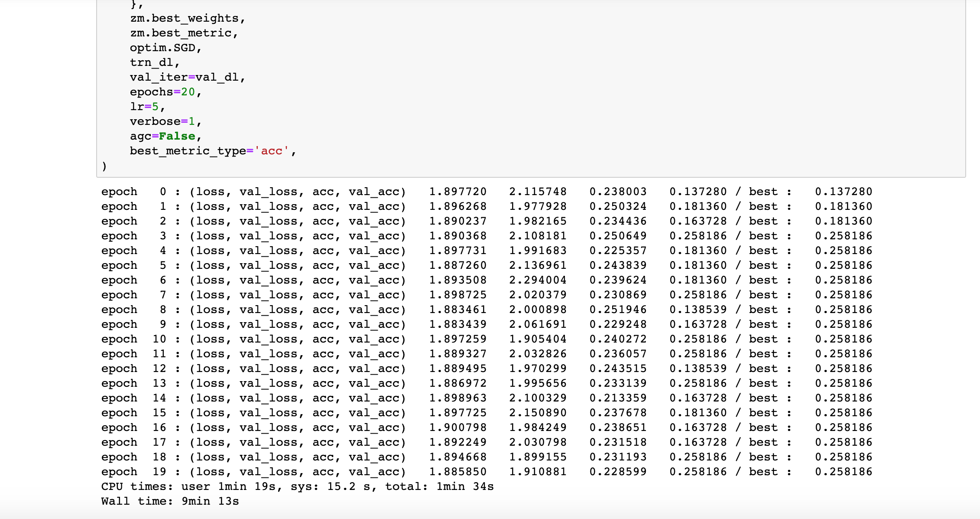Click the Wall time 9min 13s line
The width and height of the screenshot is (980, 519).
[x=170, y=501]
